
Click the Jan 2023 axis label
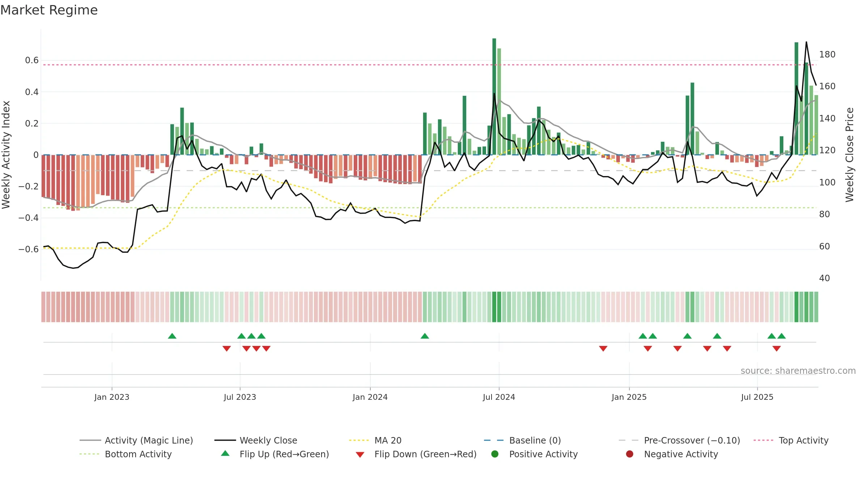click(112, 397)
